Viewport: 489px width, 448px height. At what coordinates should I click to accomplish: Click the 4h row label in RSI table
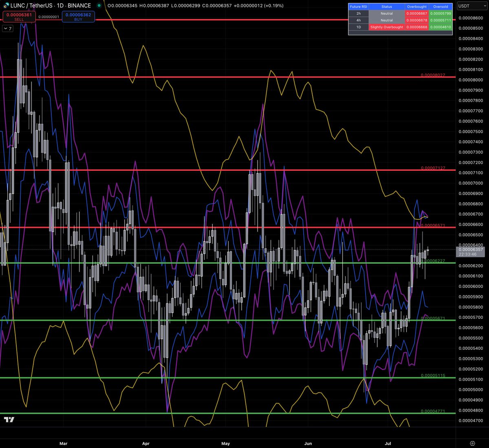pos(359,20)
